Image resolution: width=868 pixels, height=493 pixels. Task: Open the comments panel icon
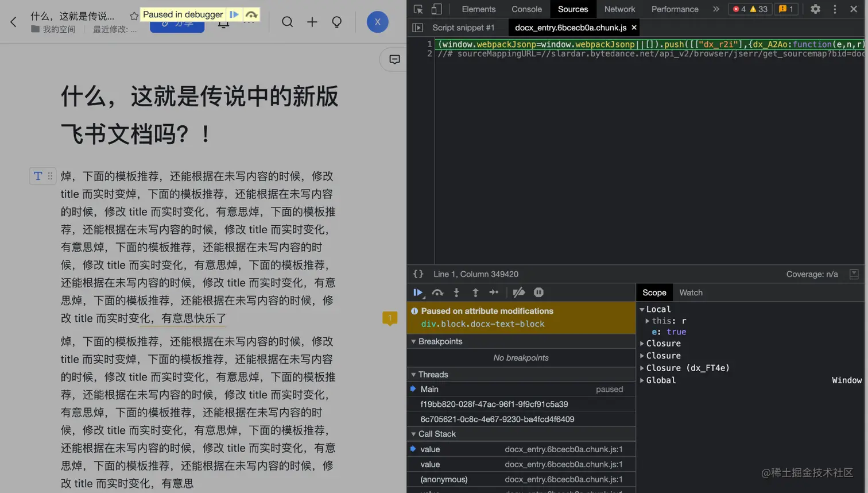point(394,60)
